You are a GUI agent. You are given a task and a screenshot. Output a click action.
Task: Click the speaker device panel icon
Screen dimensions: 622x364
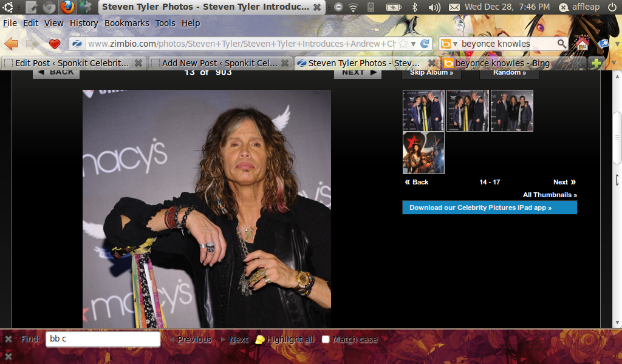371,7
